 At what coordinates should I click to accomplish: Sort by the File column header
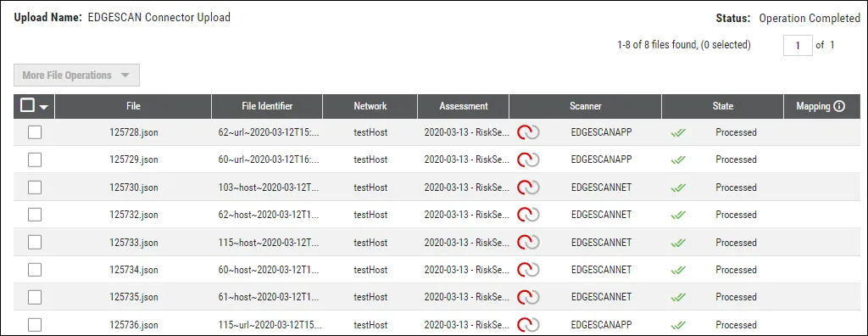click(x=133, y=106)
